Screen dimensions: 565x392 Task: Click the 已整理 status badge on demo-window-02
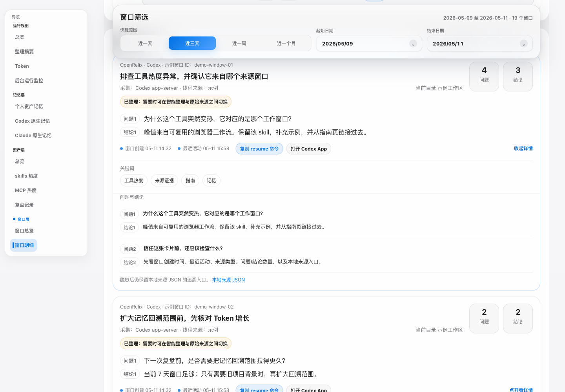point(176,344)
